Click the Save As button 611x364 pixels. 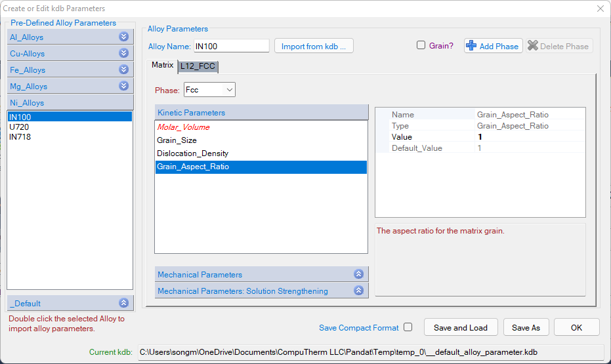pos(526,327)
